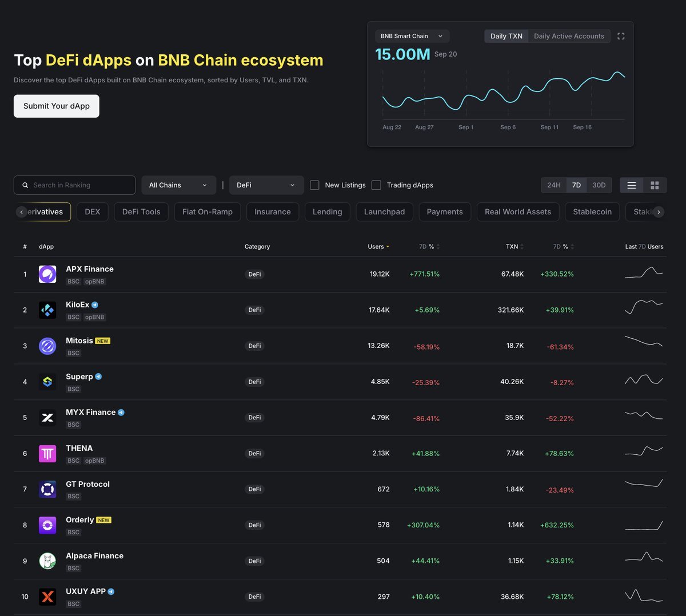Click the APX Finance logo icon
The image size is (686, 616).
tap(47, 274)
